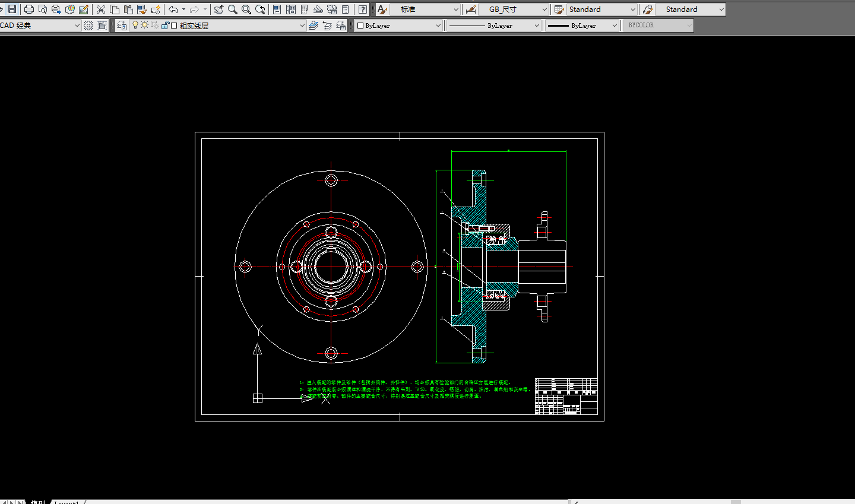Screen dimensions: 855x504
Task: Click the Help question mark icon
Action: coord(363,9)
